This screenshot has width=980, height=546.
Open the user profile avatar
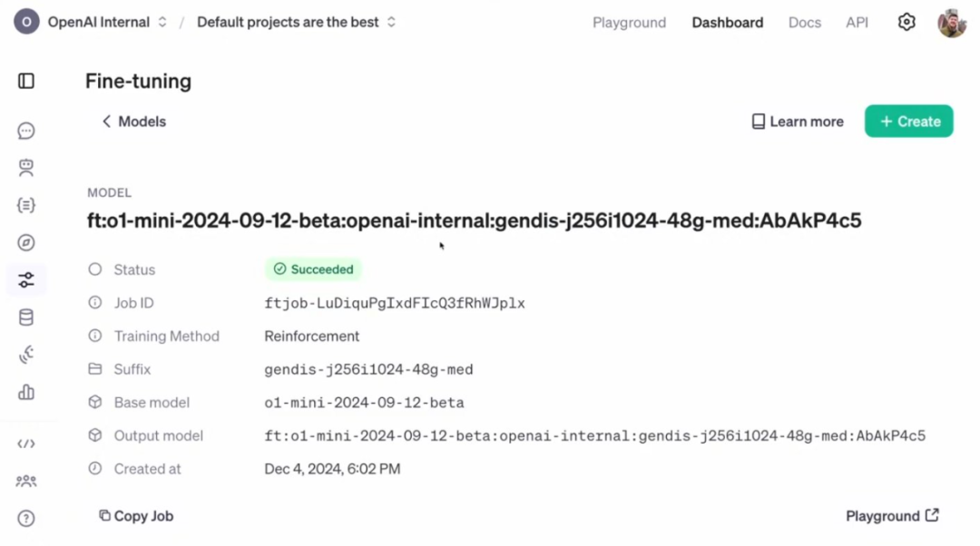coord(951,23)
